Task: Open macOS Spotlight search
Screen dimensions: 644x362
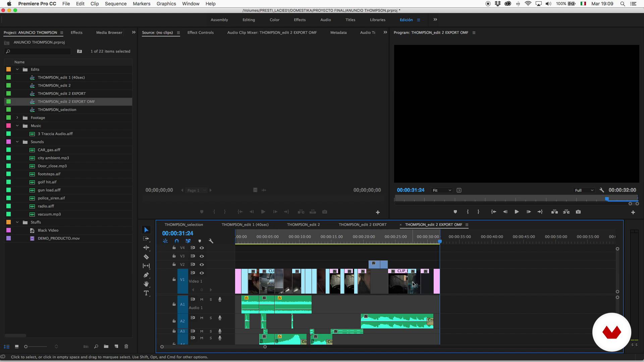Action: 623,4
